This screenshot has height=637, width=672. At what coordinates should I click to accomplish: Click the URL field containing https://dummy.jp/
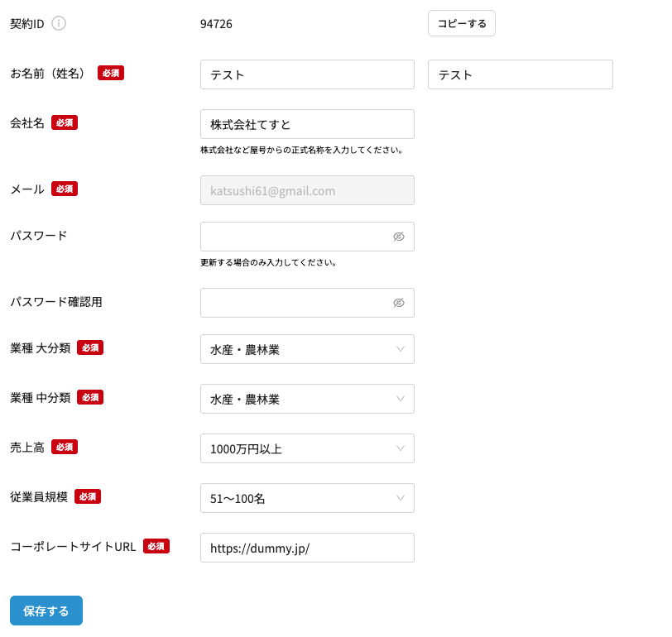click(307, 548)
